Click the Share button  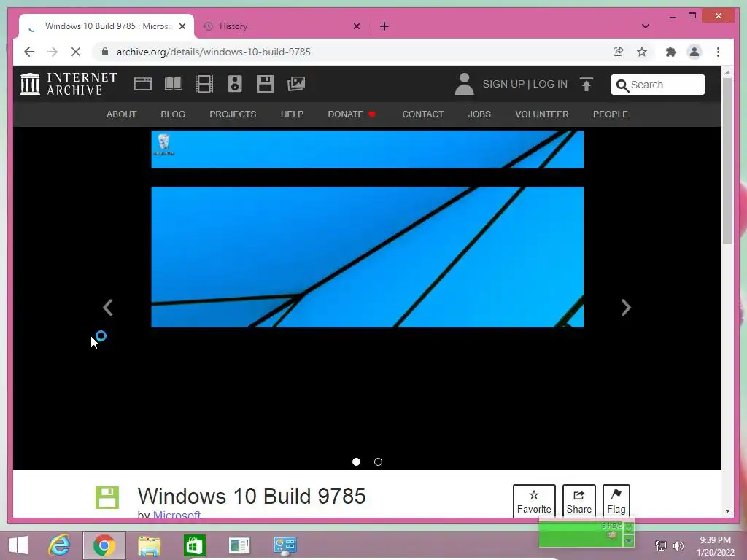coord(578,501)
